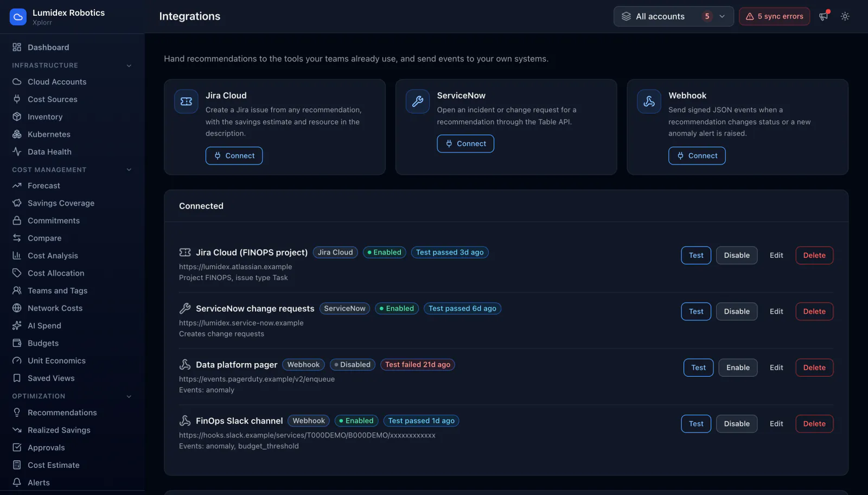868x495 pixels.
Task: Click the Webhook card icon
Action: pyautogui.click(x=649, y=101)
